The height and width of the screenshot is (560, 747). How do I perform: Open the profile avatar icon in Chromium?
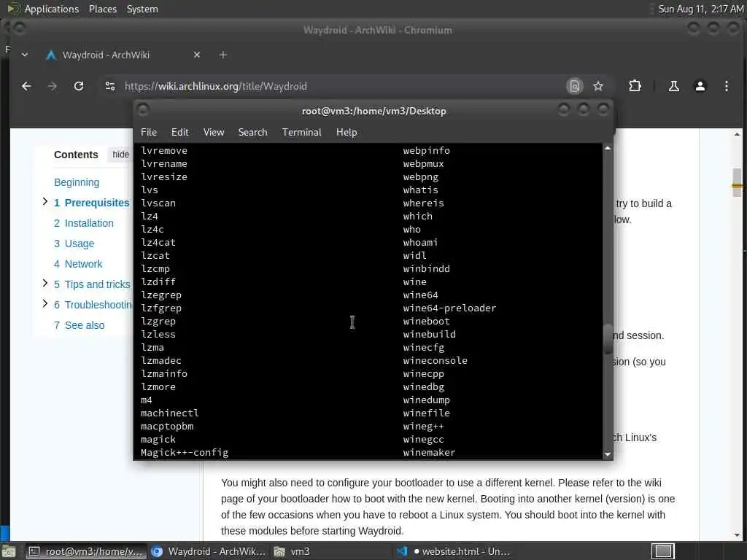pos(700,86)
